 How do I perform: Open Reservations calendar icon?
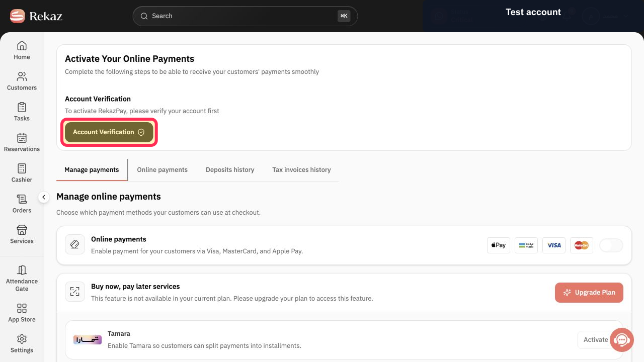[22, 138]
